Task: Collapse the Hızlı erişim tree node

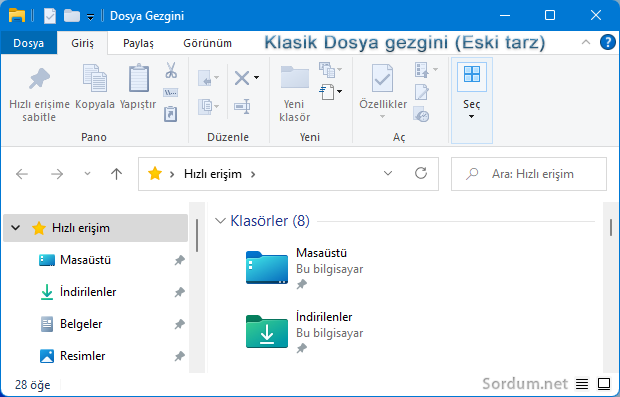Action: tap(15, 228)
